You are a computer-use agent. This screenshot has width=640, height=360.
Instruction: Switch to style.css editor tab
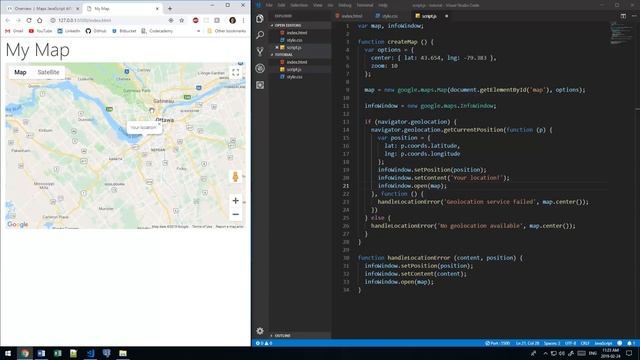(x=388, y=16)
